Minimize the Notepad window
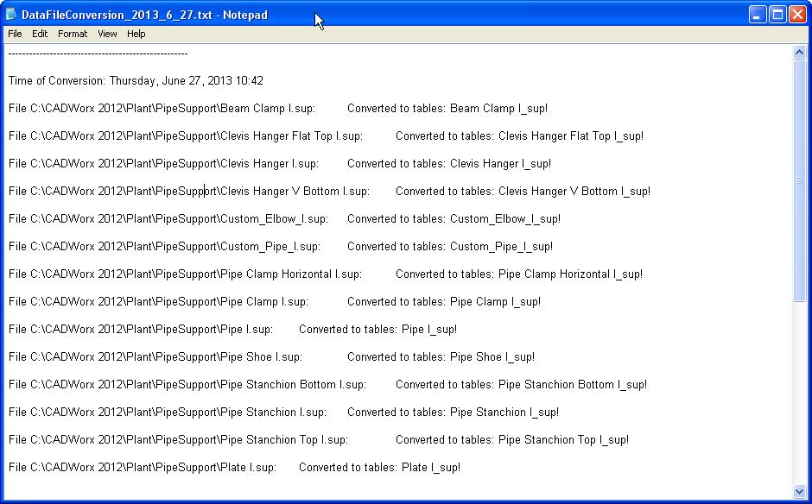The image size is (812, 504). pos(758,15)
